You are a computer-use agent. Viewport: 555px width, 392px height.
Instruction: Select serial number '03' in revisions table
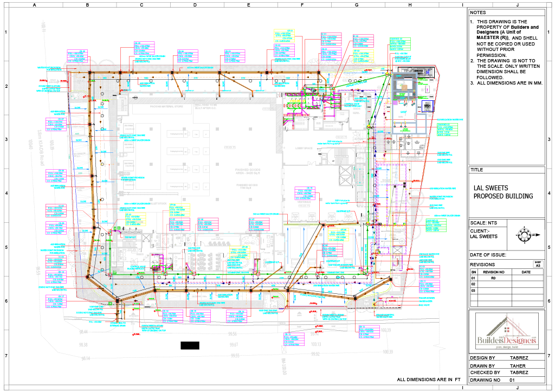pyautogui.click(x=473, y=291)
